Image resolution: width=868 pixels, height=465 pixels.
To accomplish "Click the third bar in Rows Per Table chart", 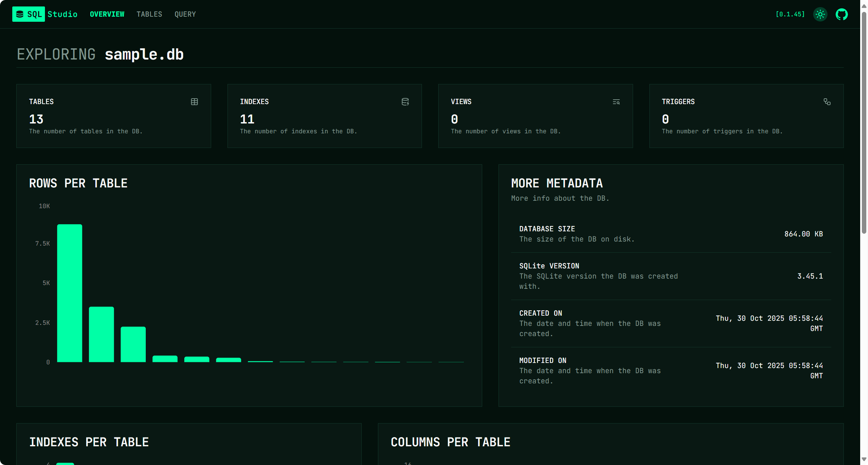I will (x=133, y=344).
